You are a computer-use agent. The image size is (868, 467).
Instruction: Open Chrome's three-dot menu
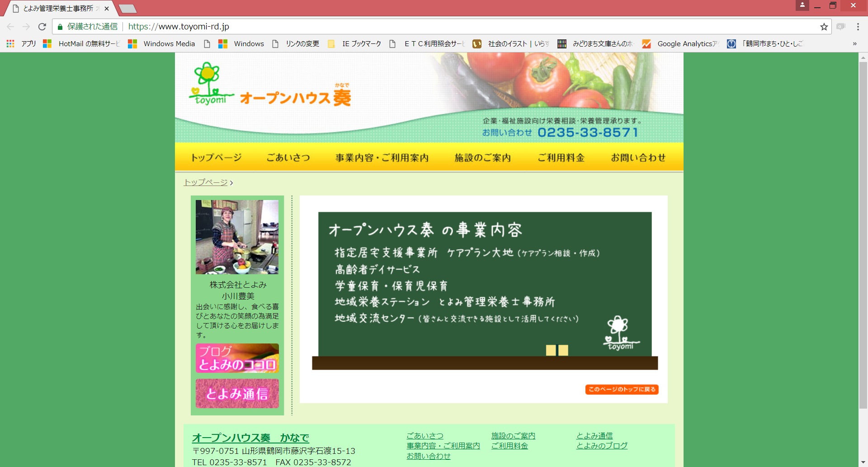[x=858, y=27]
